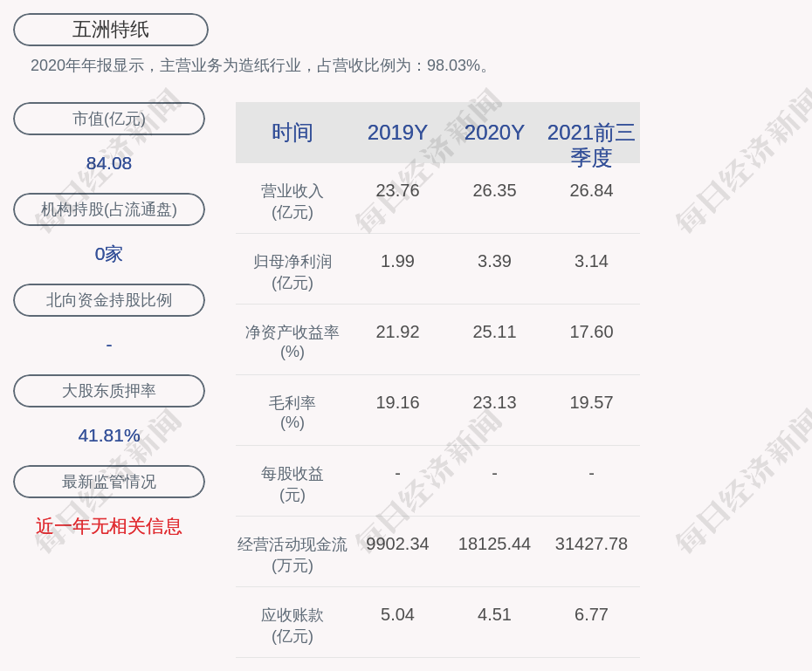812x671 pixels.
Task: Select the 时间 column header
Action: tap(292, 133)
